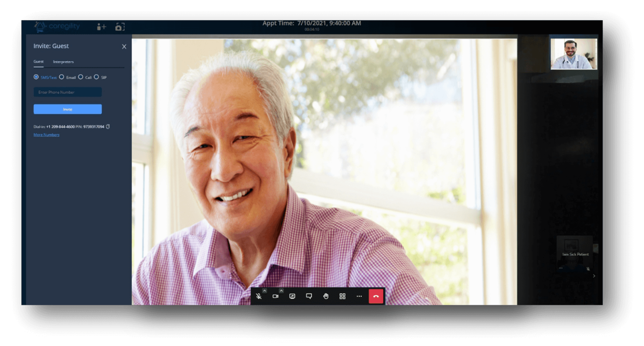Screen dimensions: 644x346
Task: Open the More Numbers link
Action: click(x=46, y=134)
